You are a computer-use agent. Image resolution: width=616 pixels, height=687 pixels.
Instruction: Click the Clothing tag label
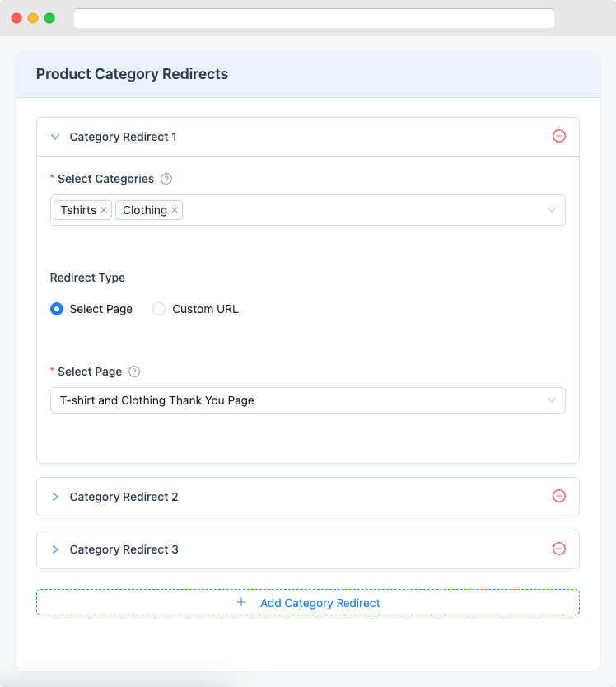pos(142,210)
